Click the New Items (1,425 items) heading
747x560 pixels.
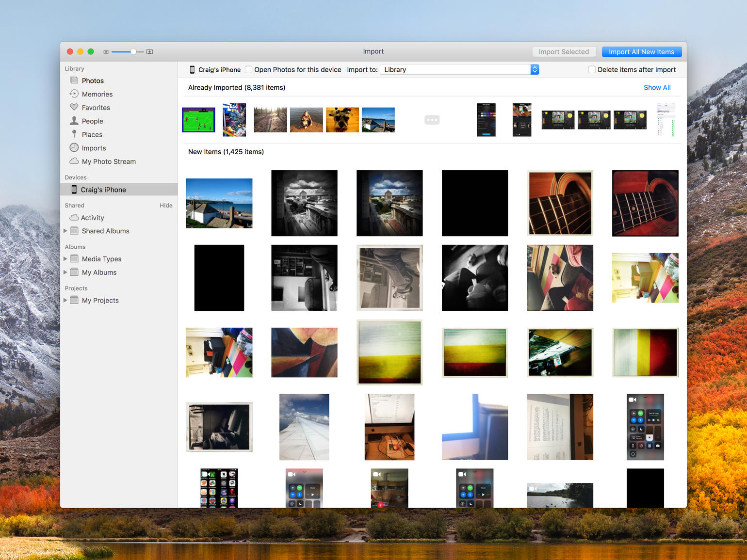click(226, 152)
